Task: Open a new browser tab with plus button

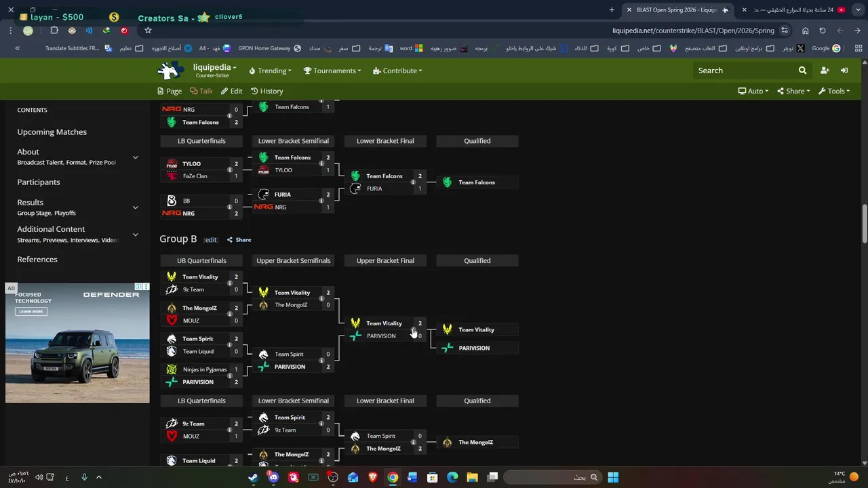Action: coord(612,9)
